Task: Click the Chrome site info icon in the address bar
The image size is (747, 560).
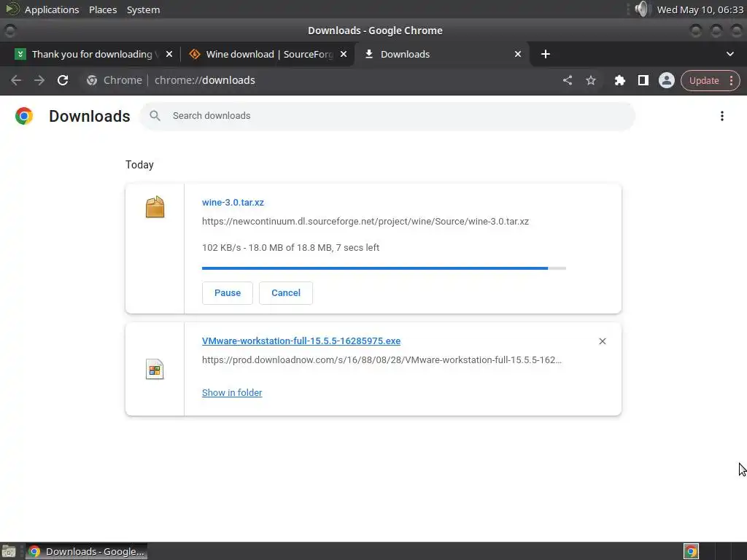Action: pos(92,80)
